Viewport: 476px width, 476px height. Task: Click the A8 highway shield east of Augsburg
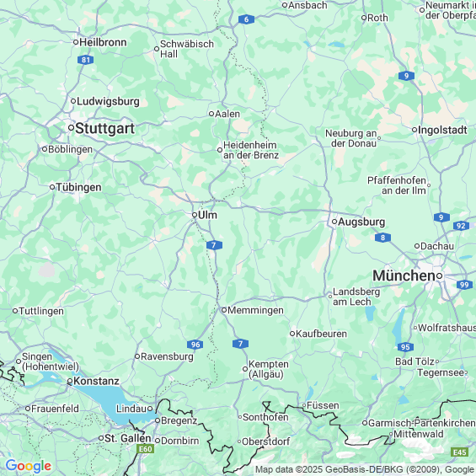(382, 238)
